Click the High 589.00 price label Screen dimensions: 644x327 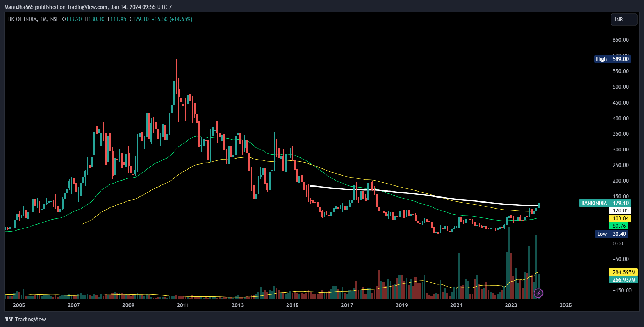(x=612, y=59)
